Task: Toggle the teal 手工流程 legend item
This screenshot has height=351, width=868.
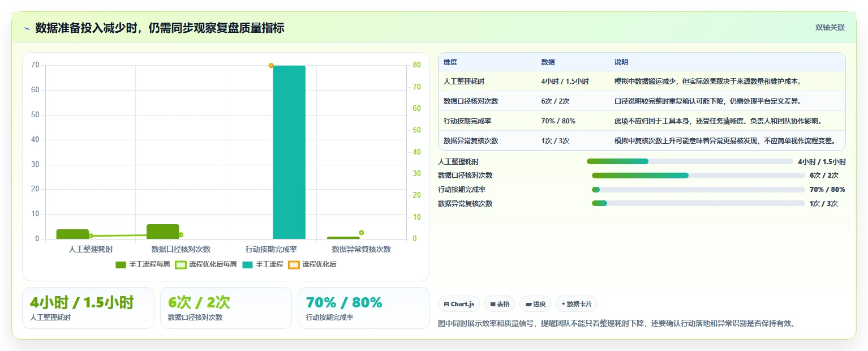Action: tap(263, 264)
